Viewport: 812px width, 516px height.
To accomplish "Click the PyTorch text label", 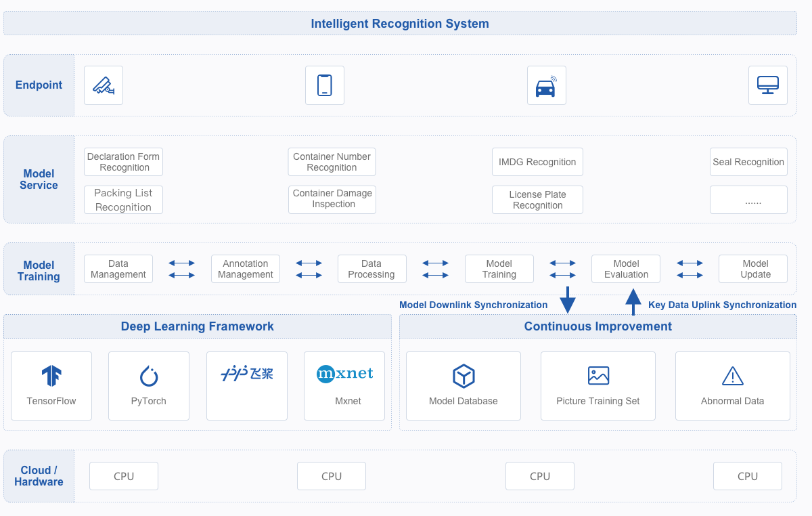I will [x=149, y=401].
